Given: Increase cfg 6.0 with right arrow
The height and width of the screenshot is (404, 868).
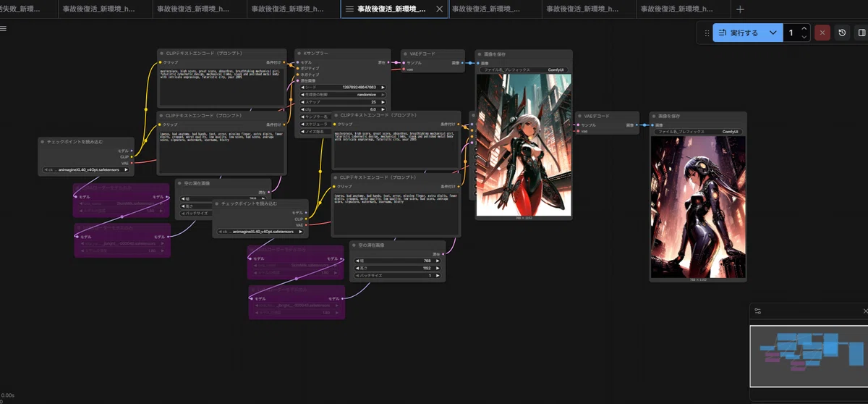Looking at the screenshot, I should pyautogui.click(x=383, y=109).
